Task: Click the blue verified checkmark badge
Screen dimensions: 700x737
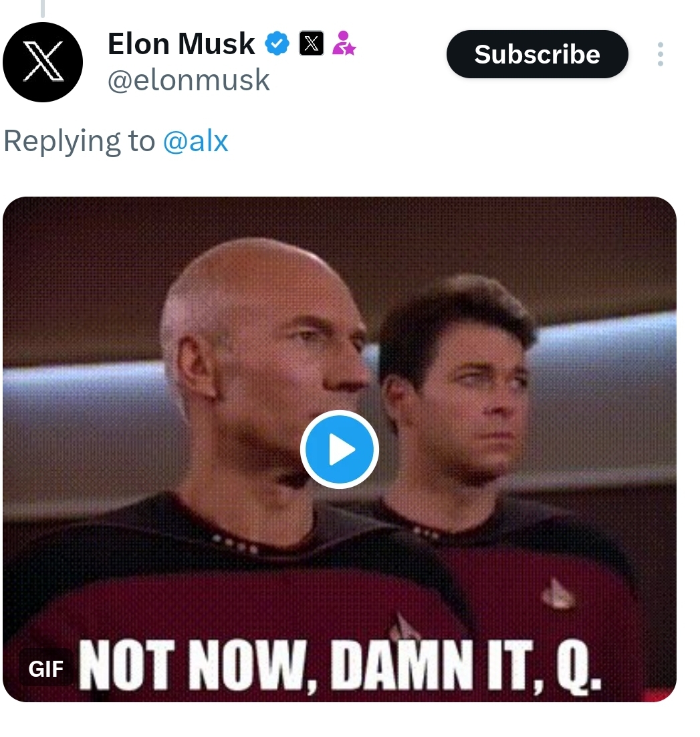Action: click(277, 43)
